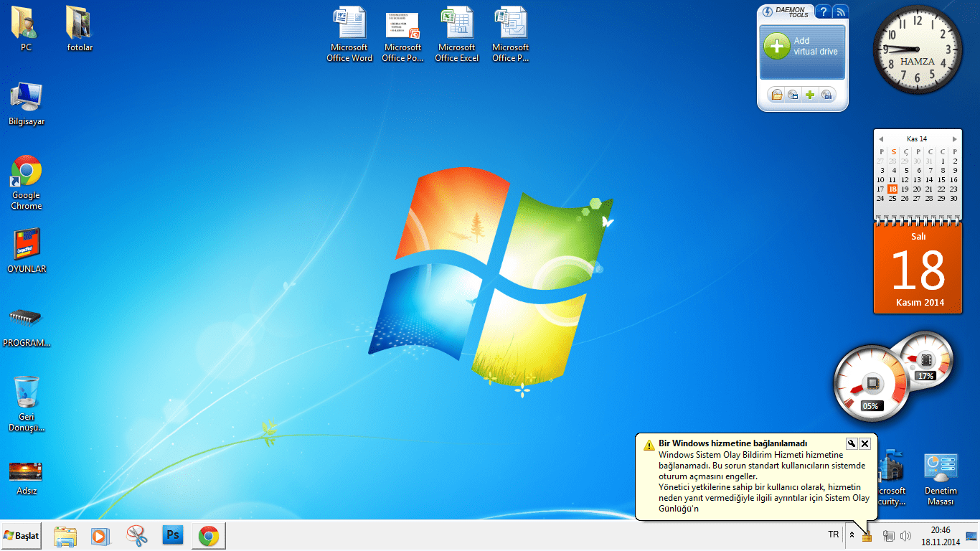Open the Daemon Tools help tab
Viewport: 980px width, 551px height.
pos(823,11)
